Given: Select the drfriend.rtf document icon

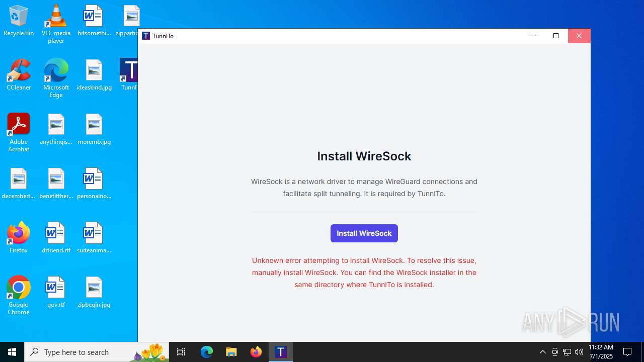Looking at the screenshot, I should point(56,238).
